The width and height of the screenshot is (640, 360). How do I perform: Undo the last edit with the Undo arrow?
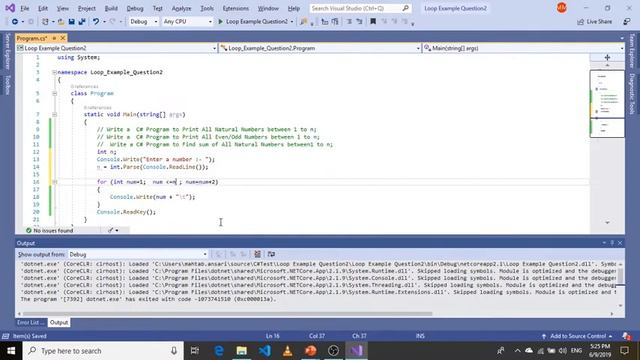coord(96,22)
